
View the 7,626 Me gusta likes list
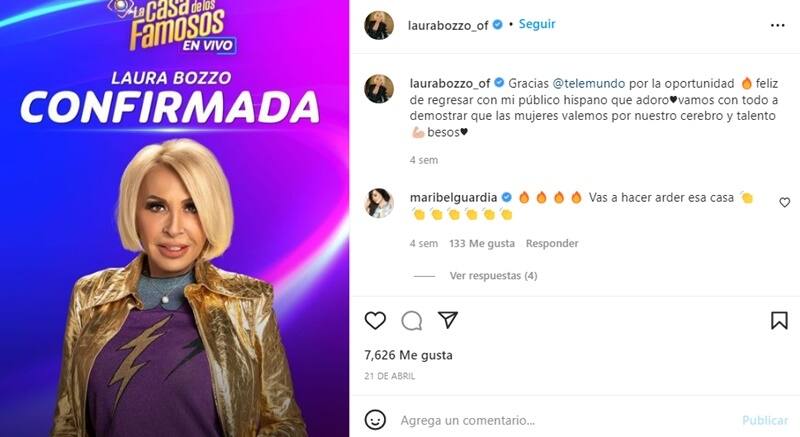[408, 355]
